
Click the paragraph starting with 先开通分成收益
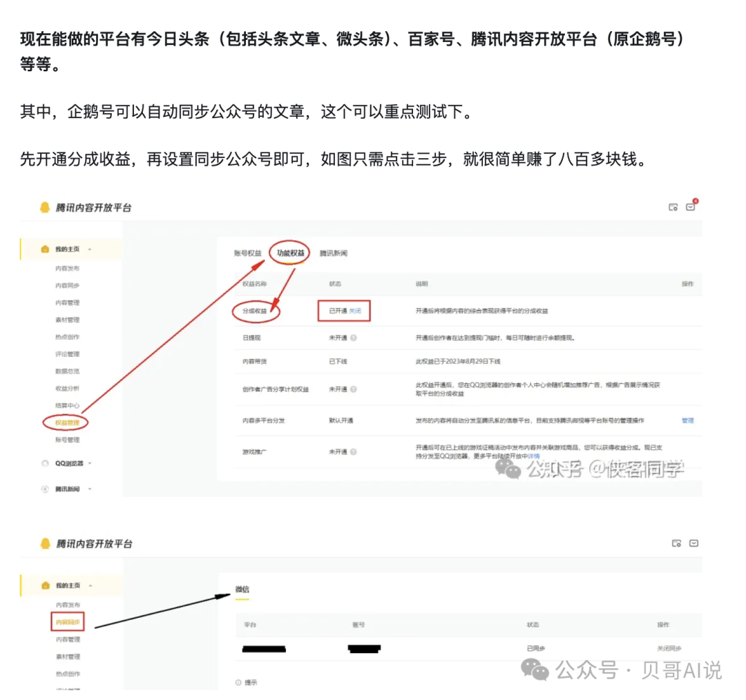click(334, 159)
